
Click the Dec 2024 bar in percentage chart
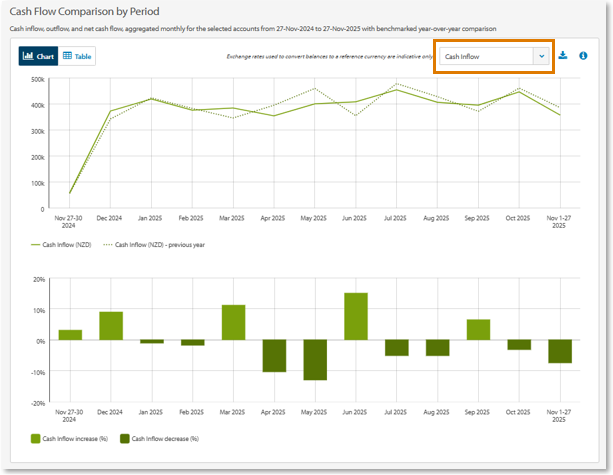click(x=111, y=326)
